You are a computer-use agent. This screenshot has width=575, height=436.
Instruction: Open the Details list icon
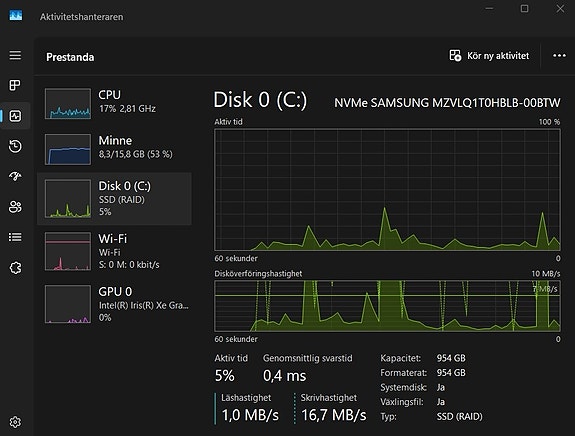pyautogui.click(x=15, y=237)
